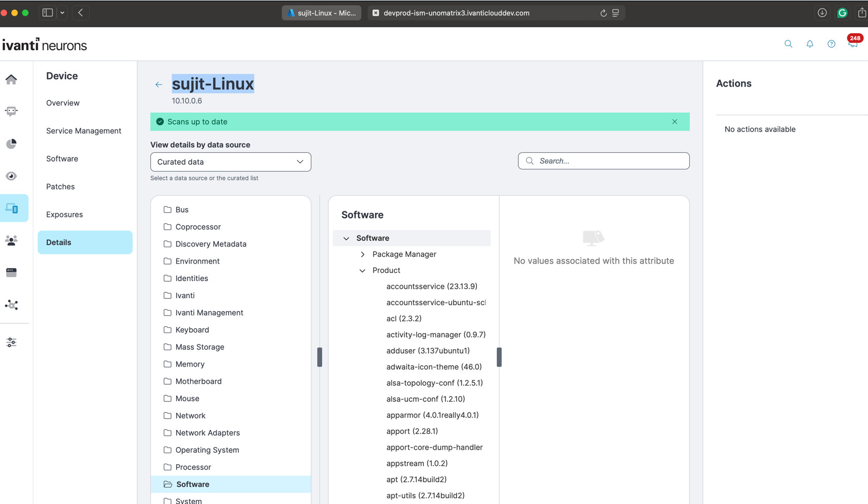Open the Patches menu item
The height and width of the screenshot is (504, 868).
[60, 186]
